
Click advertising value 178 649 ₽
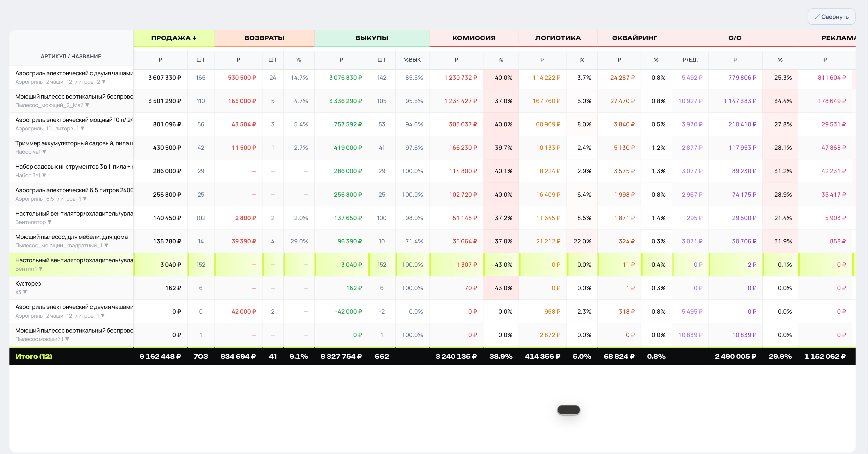click(x=832, y=101)
